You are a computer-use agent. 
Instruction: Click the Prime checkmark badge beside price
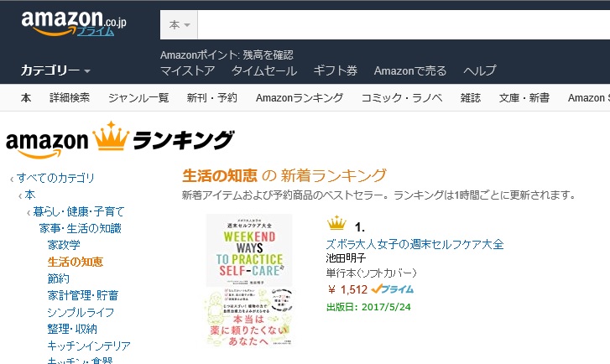click(x=393, y=289)
